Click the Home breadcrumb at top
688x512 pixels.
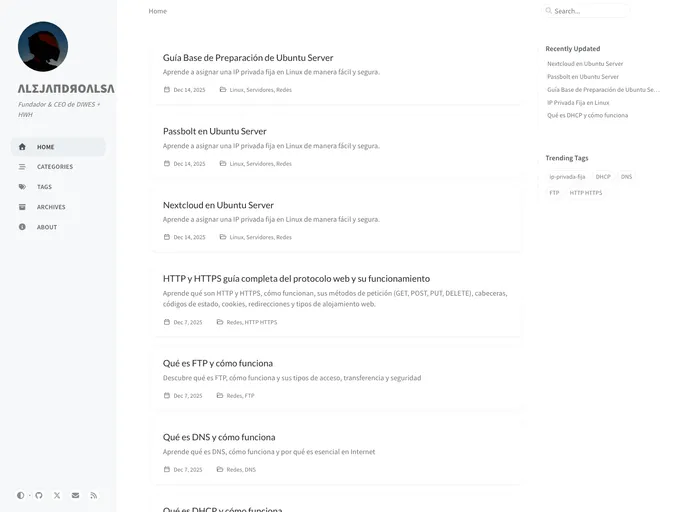157,11
